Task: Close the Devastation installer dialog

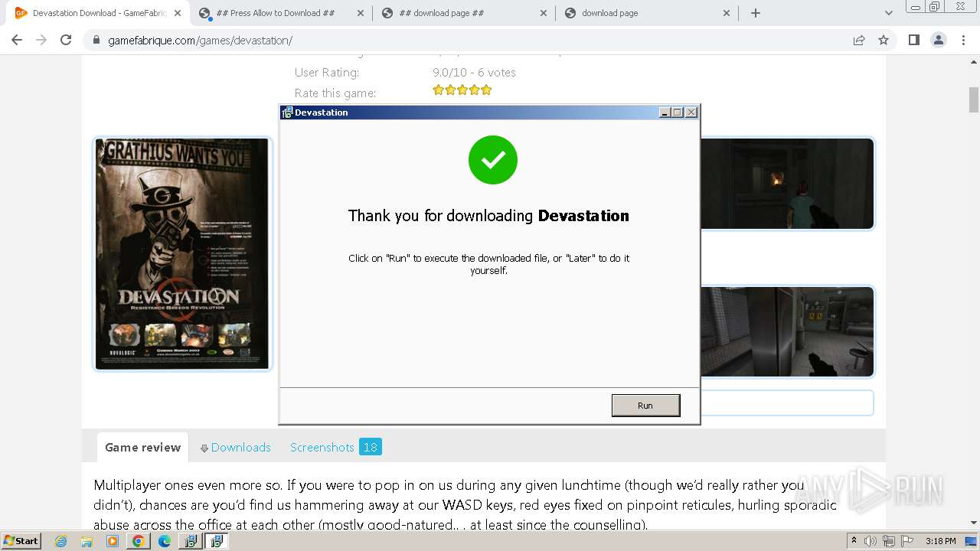Action: click(691, 112)
